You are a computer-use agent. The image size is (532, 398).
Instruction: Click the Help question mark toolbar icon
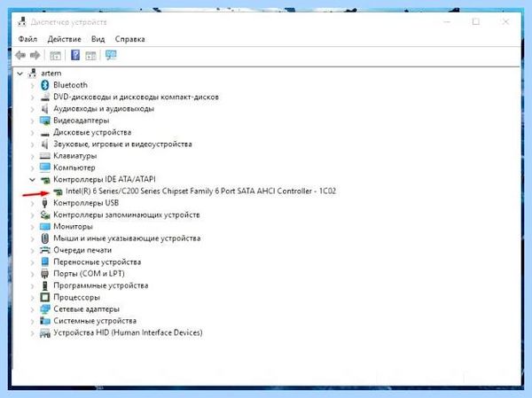(75, 55)
